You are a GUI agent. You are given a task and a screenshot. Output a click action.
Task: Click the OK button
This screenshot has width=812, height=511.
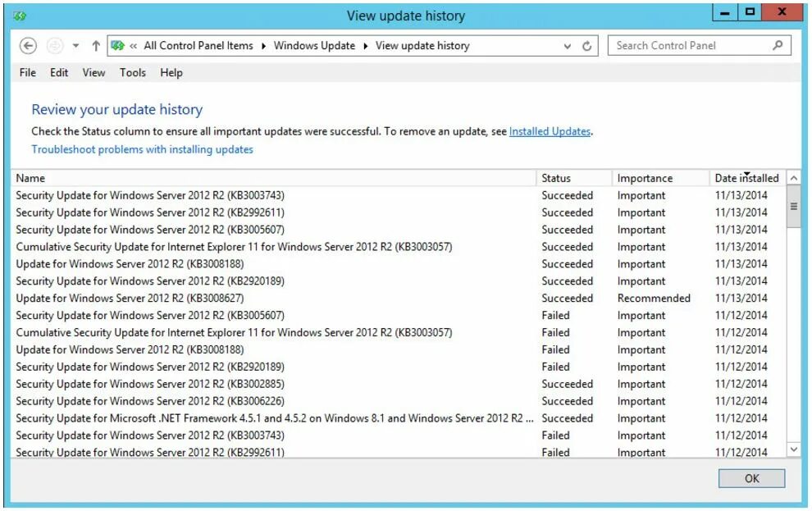pos(751,478)
